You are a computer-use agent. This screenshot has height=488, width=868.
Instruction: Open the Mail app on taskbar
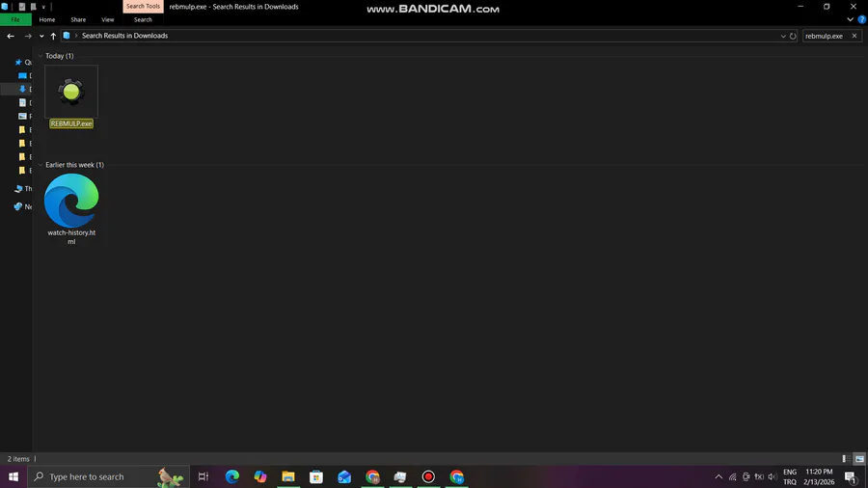(x=344, y=476)
